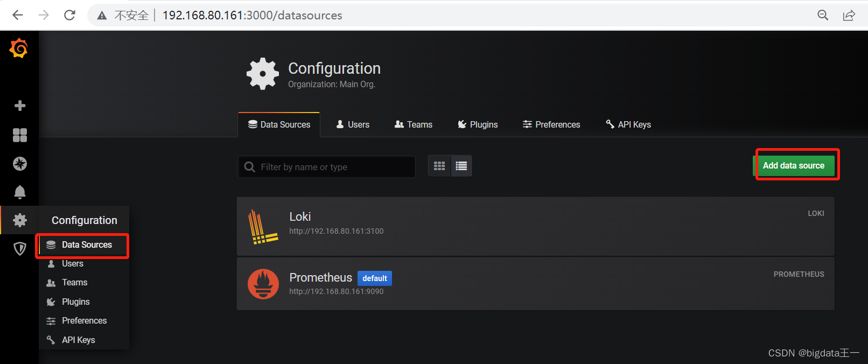868x364 pixels.
Task: Click the default badge next to Prometheus
Action: click(x=375, y=278)
